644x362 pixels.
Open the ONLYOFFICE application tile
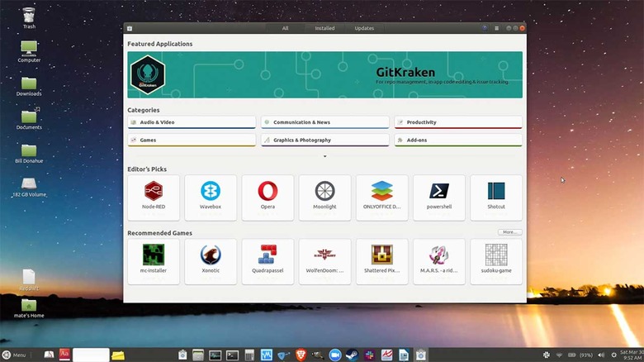coord(381,197)
